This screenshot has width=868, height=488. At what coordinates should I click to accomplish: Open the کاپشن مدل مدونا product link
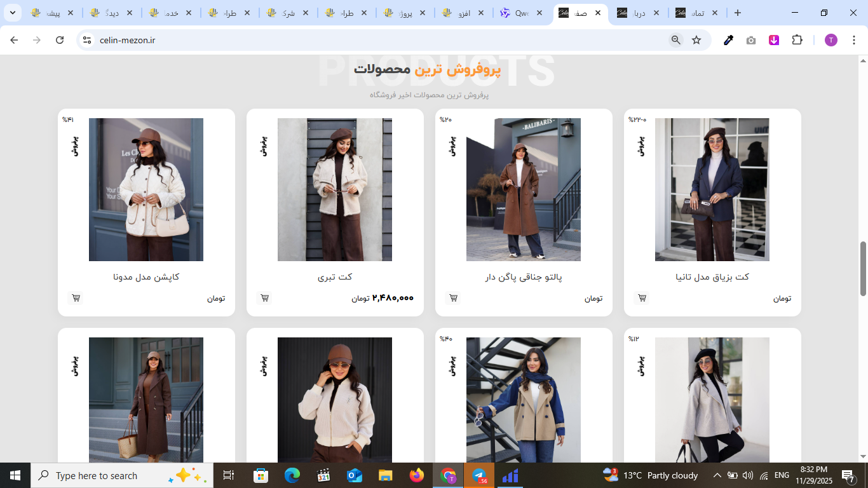[x=146, y=277]
